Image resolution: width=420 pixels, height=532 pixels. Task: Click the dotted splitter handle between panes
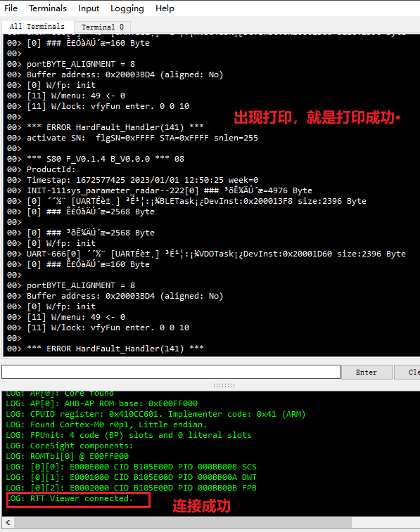224,385
